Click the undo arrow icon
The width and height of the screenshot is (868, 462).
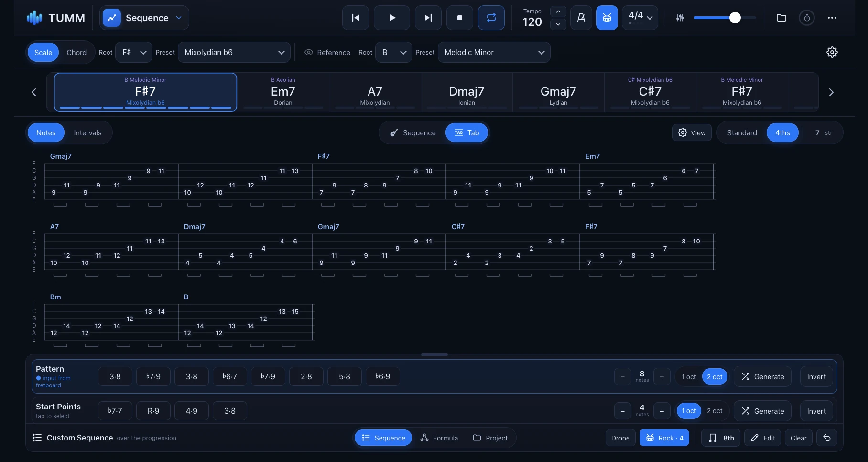coord(827,438)
